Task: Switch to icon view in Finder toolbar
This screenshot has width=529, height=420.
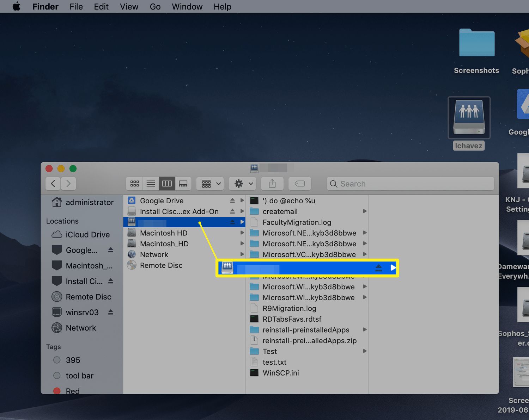Action: point(134,184)
